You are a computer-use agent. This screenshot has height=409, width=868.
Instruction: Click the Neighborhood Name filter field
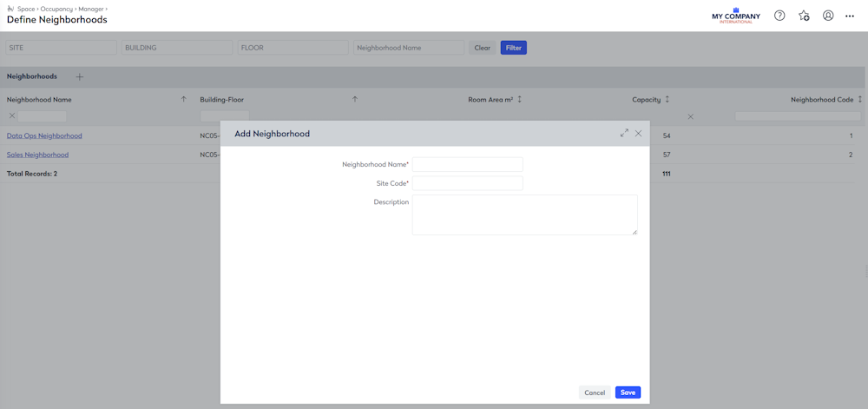coord(409,48)
